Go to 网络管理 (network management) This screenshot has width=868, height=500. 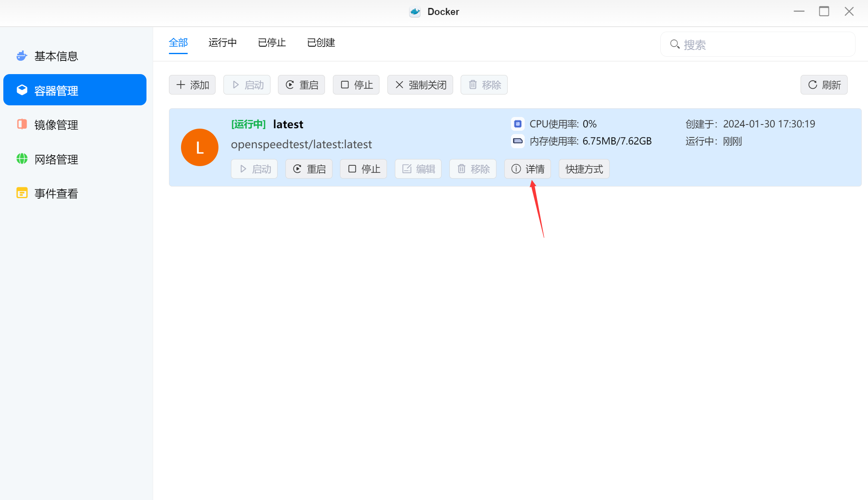pos(56,159)
